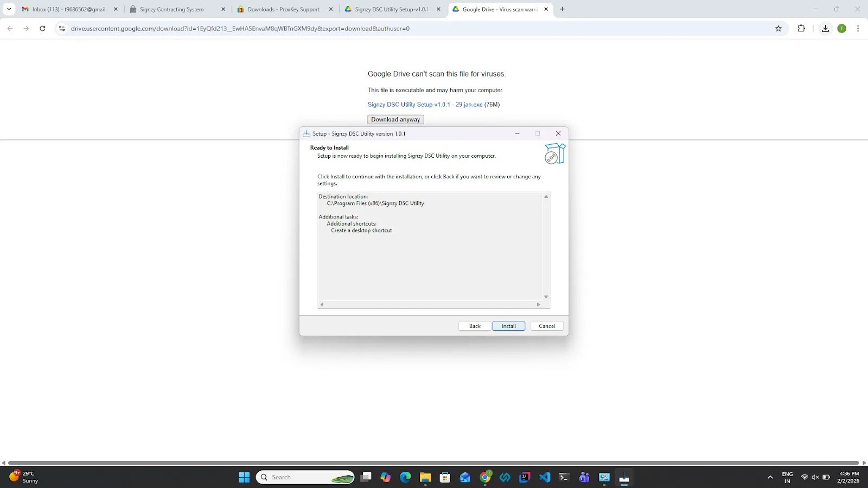Cancel the Signzy DSC Utility setup
The height and width of the screenshot is (488, 868).
pos(547,326)
